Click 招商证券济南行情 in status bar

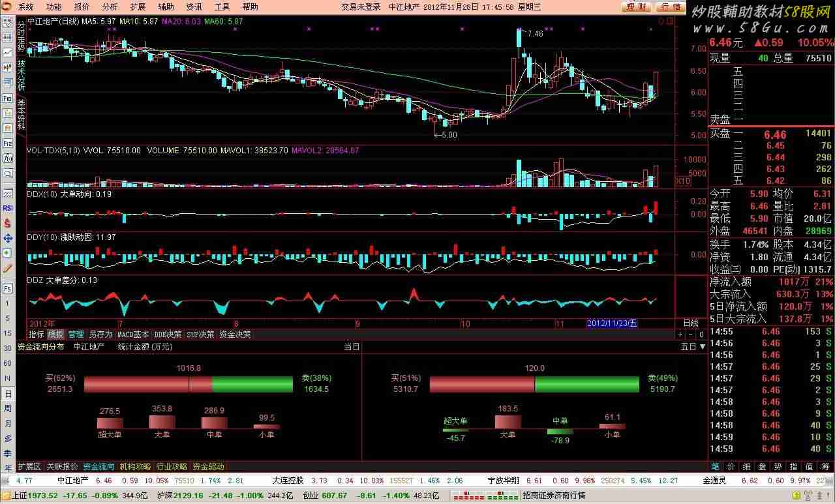pyautogui.click(x=554, y=496)
